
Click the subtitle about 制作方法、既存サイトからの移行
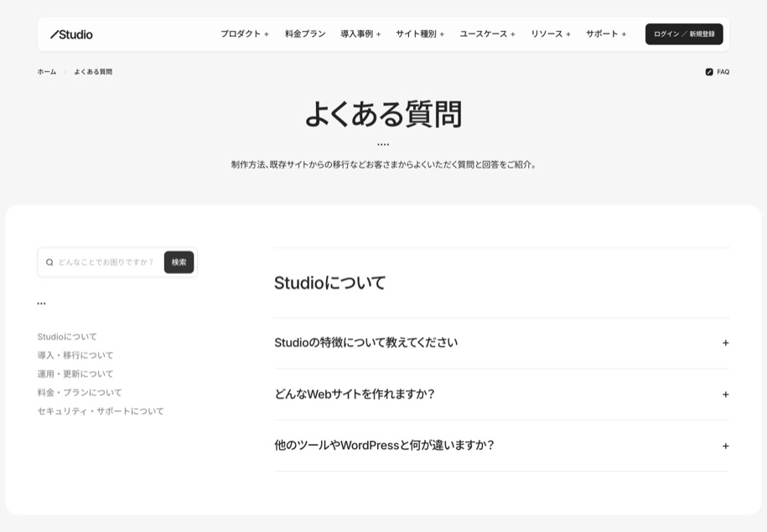pos(384,164)
